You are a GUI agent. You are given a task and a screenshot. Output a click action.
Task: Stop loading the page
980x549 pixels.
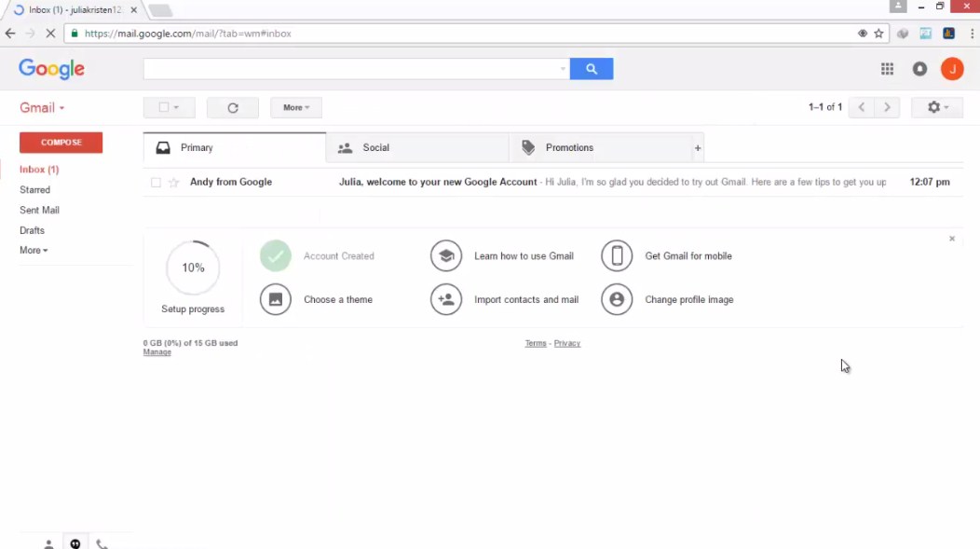pos(50,34)
